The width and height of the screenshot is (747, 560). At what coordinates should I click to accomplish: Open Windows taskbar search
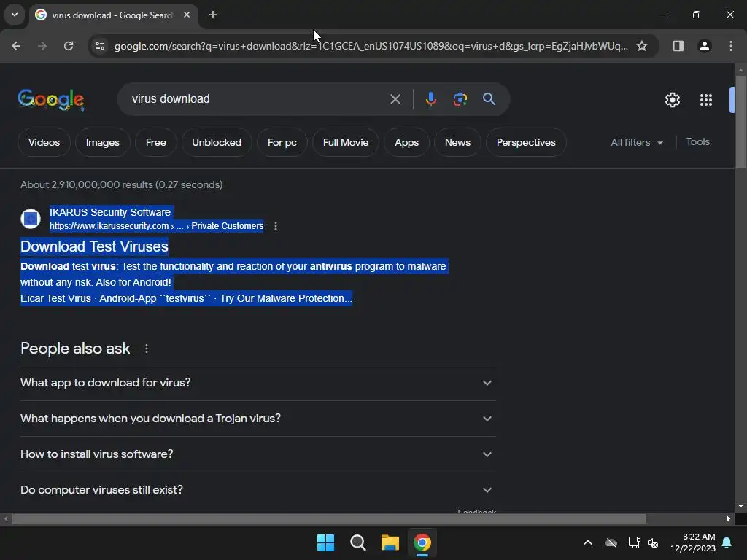[357, 542]
